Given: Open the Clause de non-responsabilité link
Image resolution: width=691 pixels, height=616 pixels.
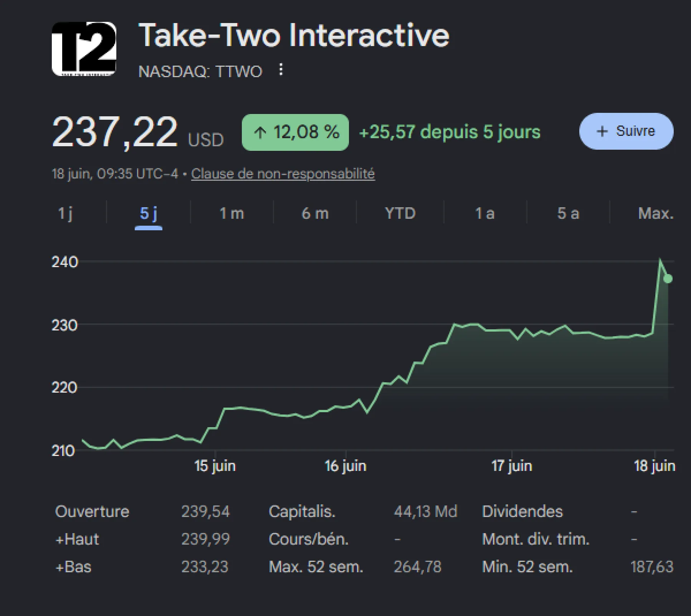Looking at the screenshot, I should tap(283, 174).
